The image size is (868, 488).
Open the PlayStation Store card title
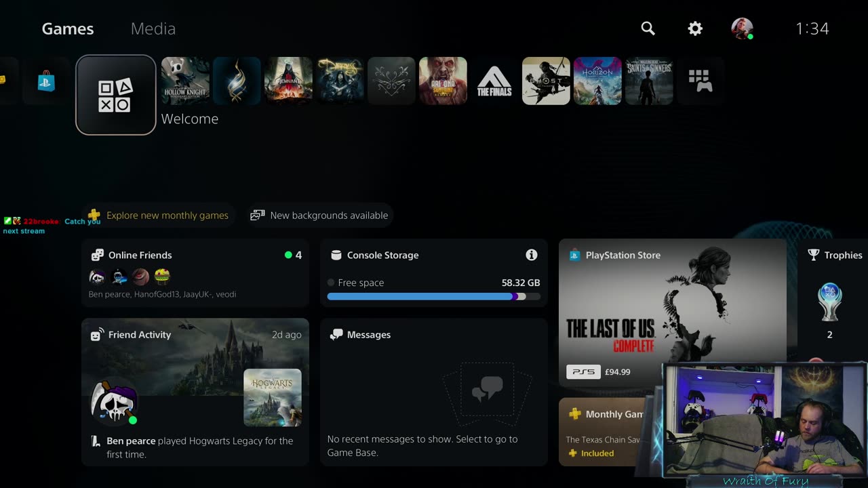click(623, 255)
